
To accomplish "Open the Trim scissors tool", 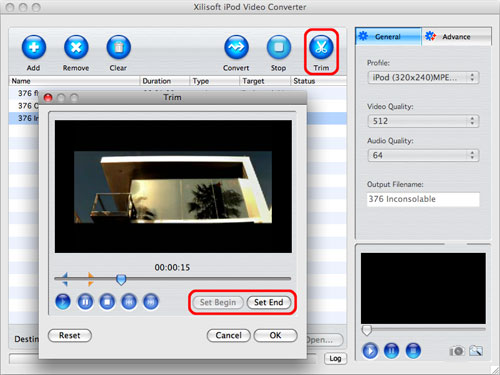I will [321, 47].
